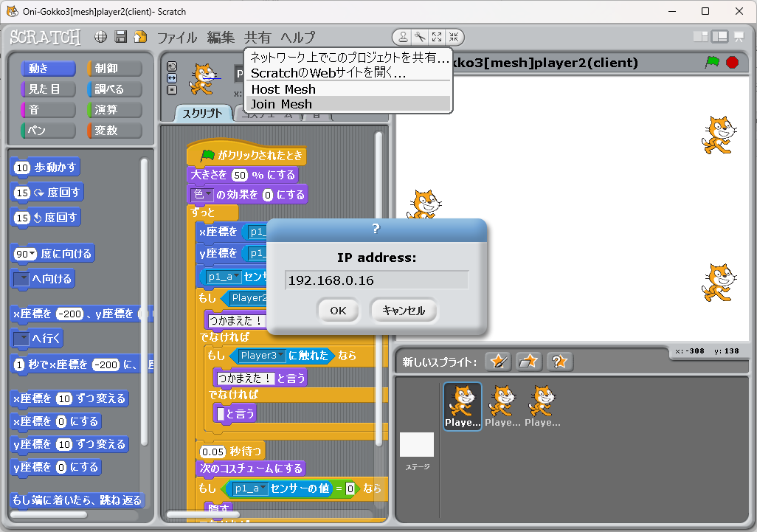
Task: Switch to presentation mode
Action: click(739, 37)
